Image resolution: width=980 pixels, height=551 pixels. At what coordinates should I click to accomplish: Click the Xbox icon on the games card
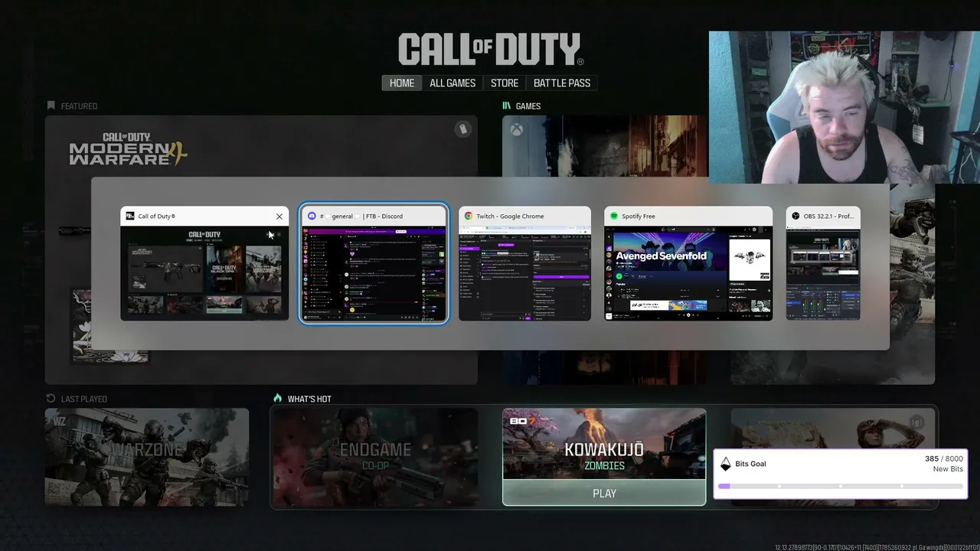pos(518,130)
